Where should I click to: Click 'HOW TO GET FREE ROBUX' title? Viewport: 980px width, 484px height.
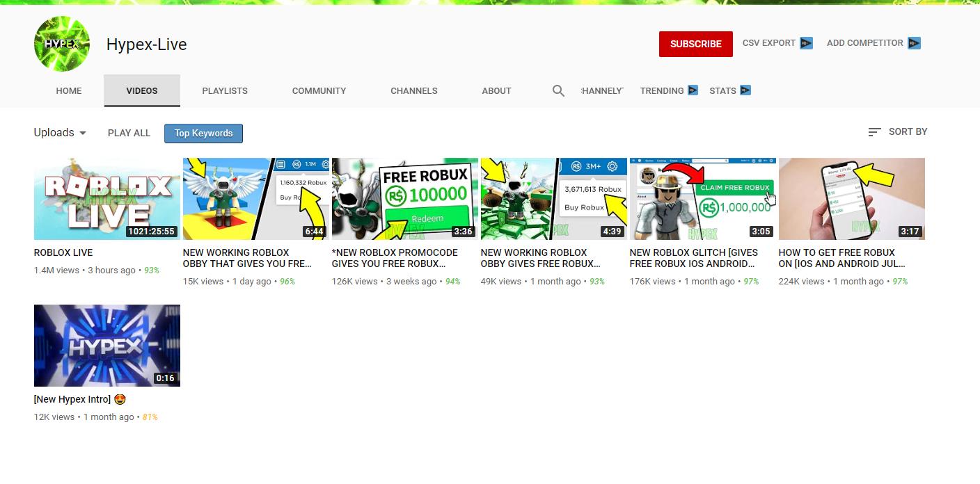coord(842,258)
